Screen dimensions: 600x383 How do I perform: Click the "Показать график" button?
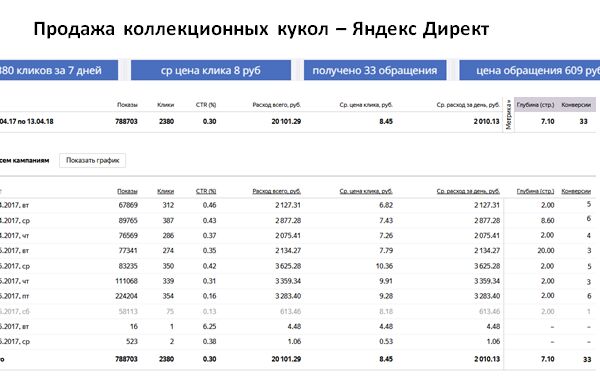[x=92, y=160]
